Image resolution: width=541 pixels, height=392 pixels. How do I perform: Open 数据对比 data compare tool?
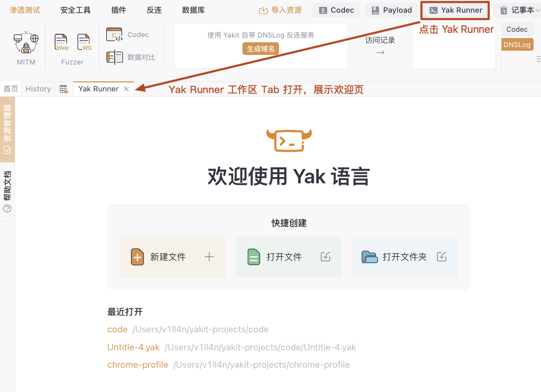[131, 57]
